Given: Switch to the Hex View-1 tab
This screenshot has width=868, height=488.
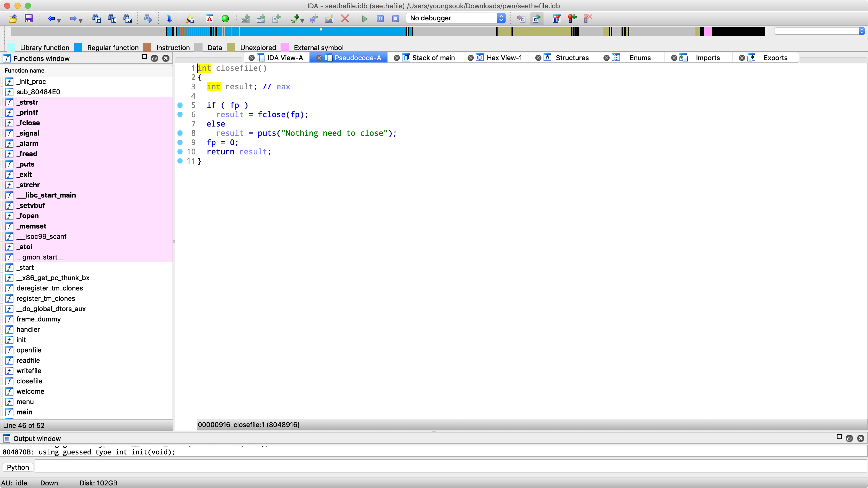Looking at the screenshot, I should pos(504,58).
